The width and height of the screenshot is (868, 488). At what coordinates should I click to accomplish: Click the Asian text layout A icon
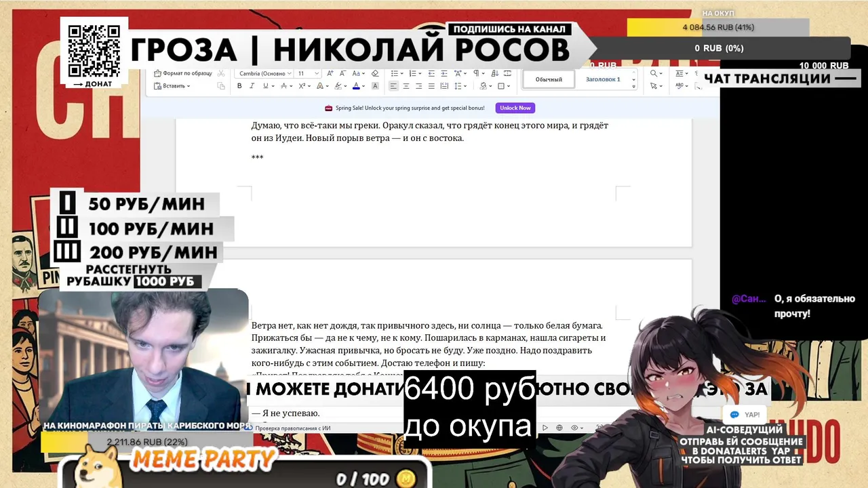click(x=458, y=73)
